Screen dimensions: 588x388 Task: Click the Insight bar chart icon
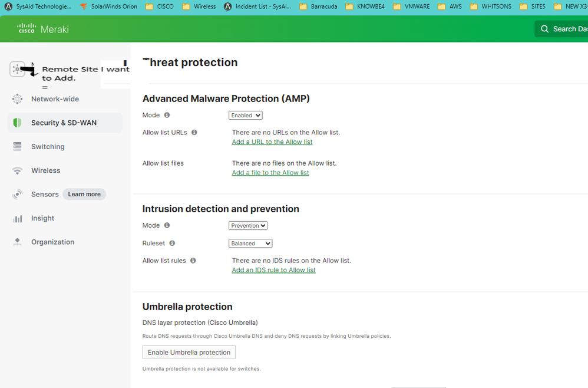tap(17, 218)
